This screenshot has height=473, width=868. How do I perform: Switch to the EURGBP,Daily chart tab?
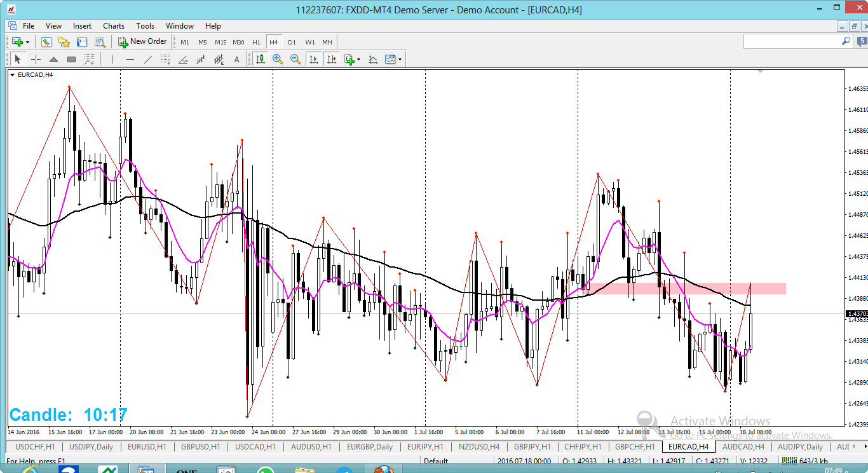tap(369, 447)
